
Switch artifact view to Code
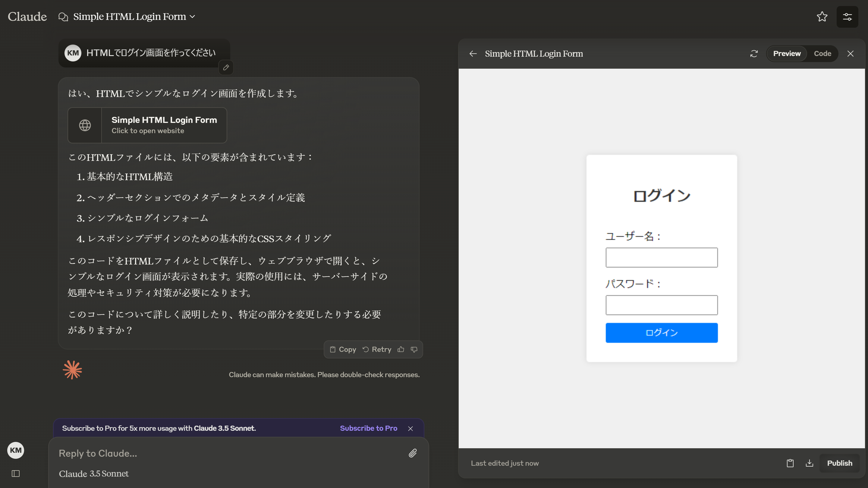822,54
